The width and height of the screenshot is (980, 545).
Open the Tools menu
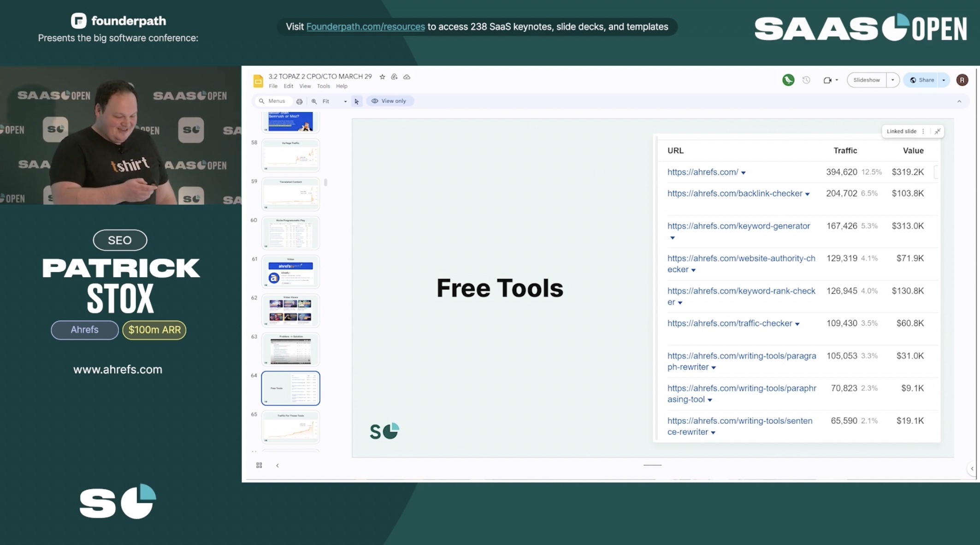click(x=324, y=86)
